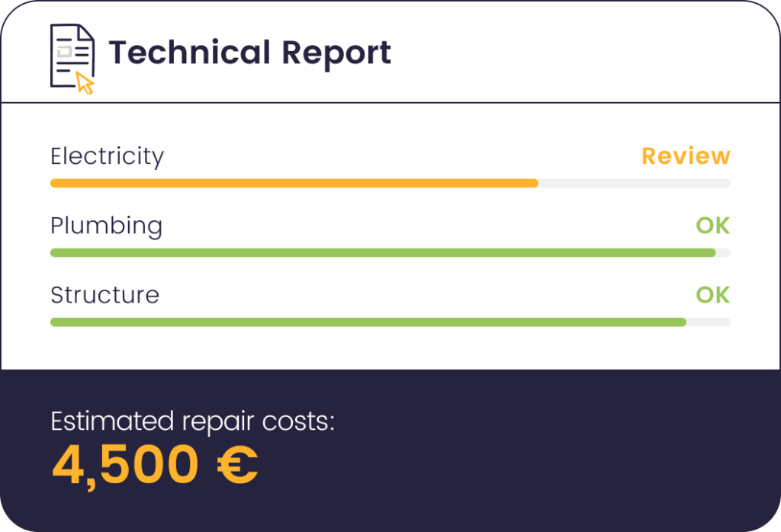The width and height of the screenshot is (781, 532).
Task: Click the word Report in the title
Action: click(x=336, y=54)
